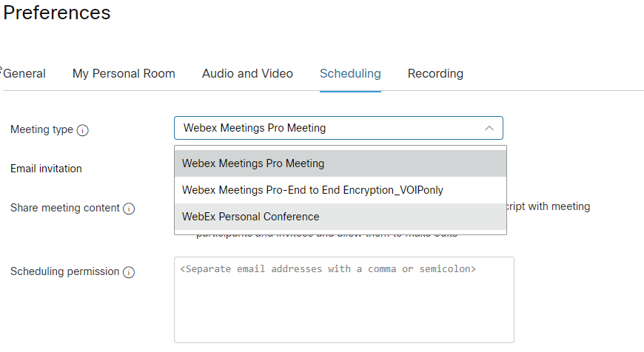Click the Meeting type combo box field
Screen dimensions: 644x352
pos(338,128)
